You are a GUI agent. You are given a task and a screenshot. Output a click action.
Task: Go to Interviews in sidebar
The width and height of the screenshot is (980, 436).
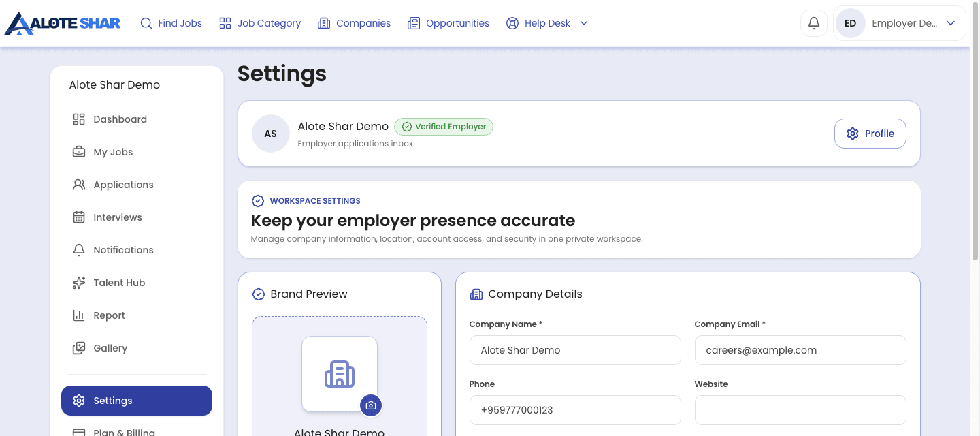(x=137, y=217)
